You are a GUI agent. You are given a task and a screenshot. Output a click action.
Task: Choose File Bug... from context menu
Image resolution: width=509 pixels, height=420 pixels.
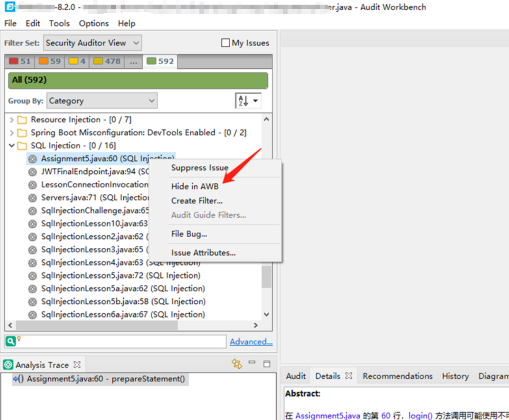click(x=189, y=234)
